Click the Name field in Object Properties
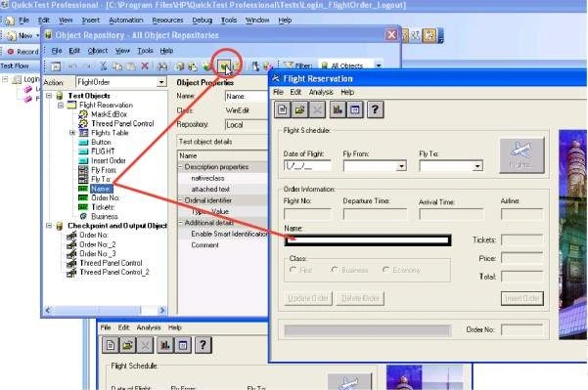 [247, 97]
